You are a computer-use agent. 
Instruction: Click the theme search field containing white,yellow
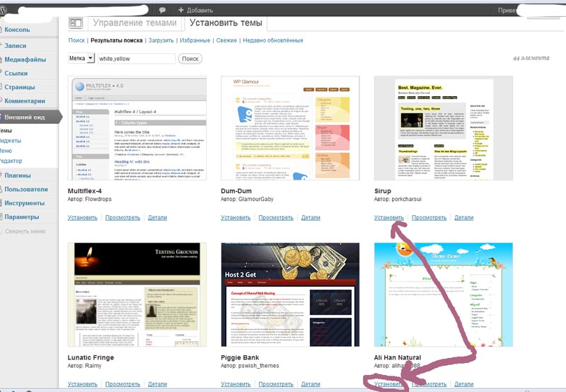click(x=136, y=59)
